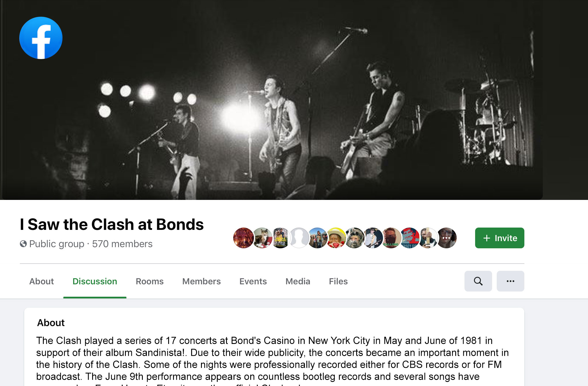Image resolution: width=588 pixels, height=386 pixels.
Task: Click the last avatar with ellipsis overlay
Action: pos(447,238)
